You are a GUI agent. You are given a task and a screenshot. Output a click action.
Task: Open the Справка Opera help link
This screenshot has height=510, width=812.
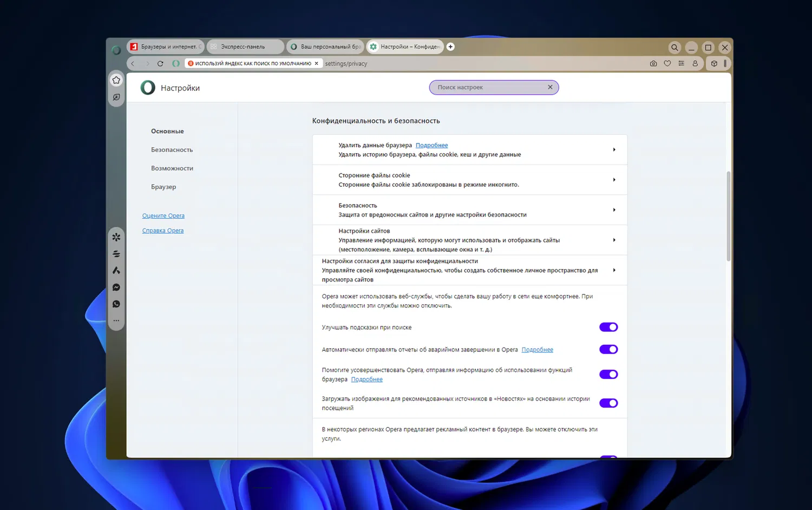pyautogui.click(x=163, y=231)
